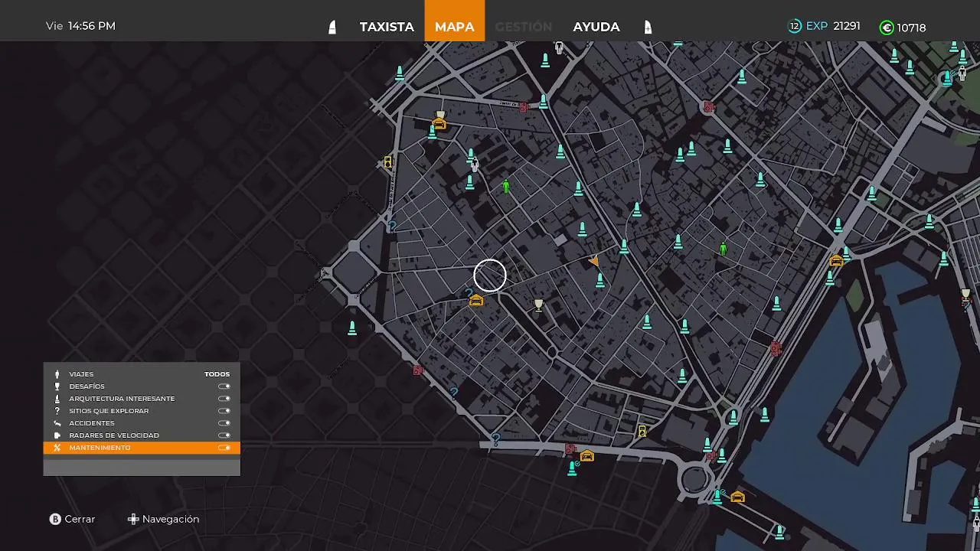
Task: Select the SITIOS QUE EXPLORAR row label
Action: pos(109,411)
